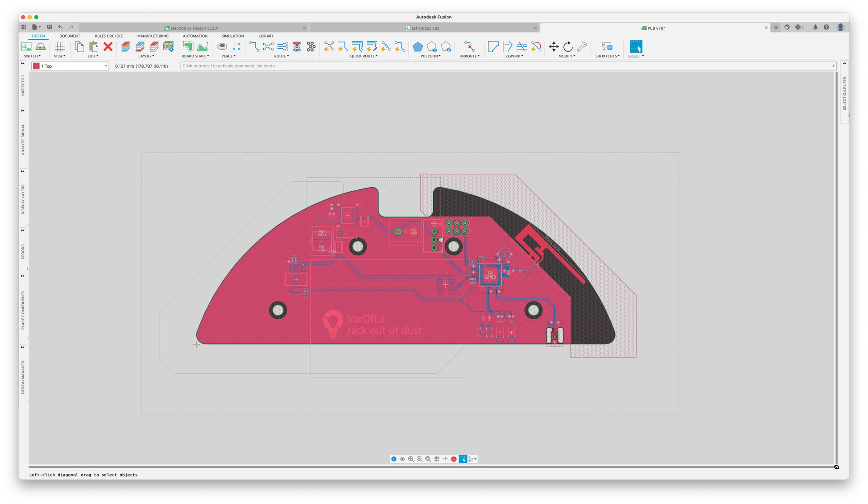Open the DISPLAY LAYERS side panel

coord(23,199)
